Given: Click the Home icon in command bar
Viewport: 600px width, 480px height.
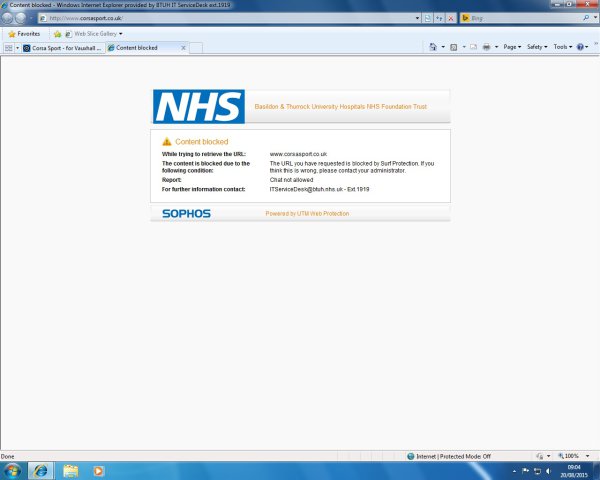Looking at the screenshot, I should pos(433,47).
